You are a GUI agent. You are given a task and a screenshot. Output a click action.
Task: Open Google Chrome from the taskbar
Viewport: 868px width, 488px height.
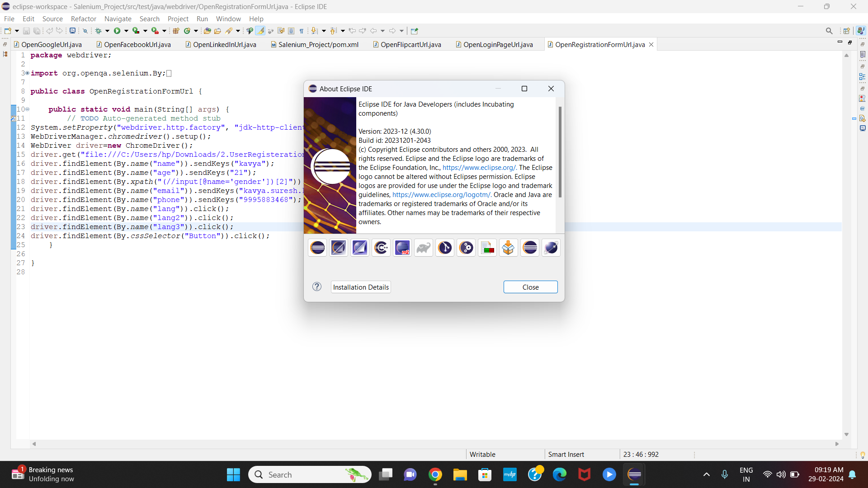point(435,474)
